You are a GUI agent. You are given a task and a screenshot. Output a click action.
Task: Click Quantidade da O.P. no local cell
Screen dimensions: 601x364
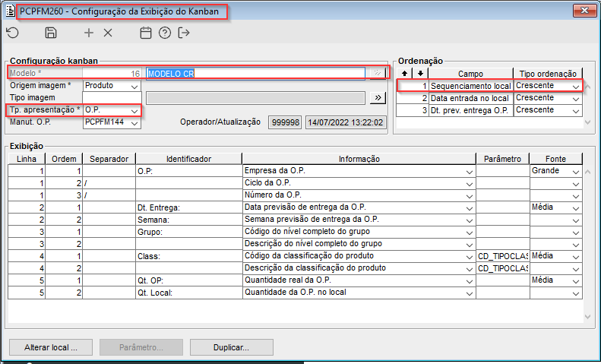[x=359, y=293]
